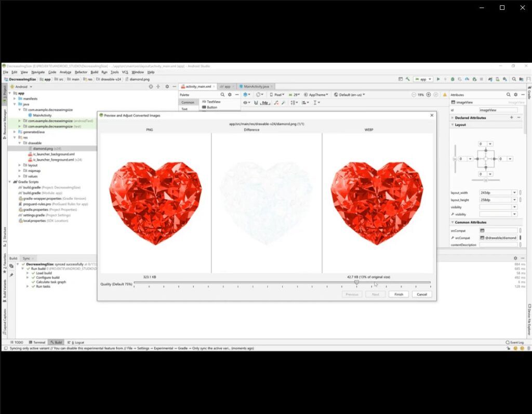Select diamond.png in the project tree
Image resolution: width=532 pixels, height=414 pixels.
tap(43, 148)
